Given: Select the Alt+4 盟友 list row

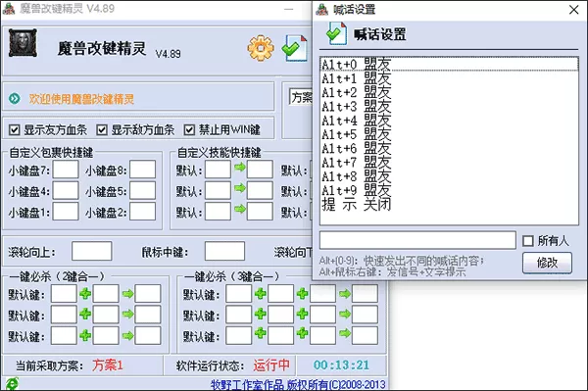Looking at the screenshot, I should 449,121.
